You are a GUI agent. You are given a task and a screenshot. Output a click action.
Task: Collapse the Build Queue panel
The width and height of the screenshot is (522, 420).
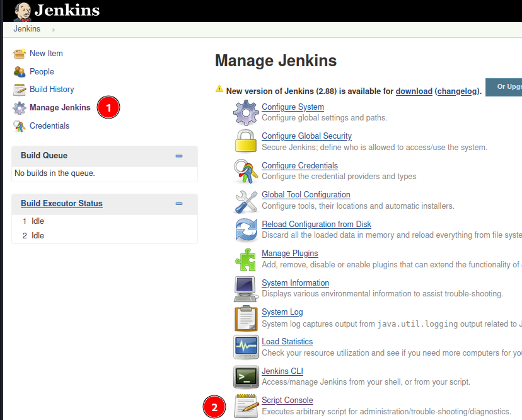pos(179,156)
